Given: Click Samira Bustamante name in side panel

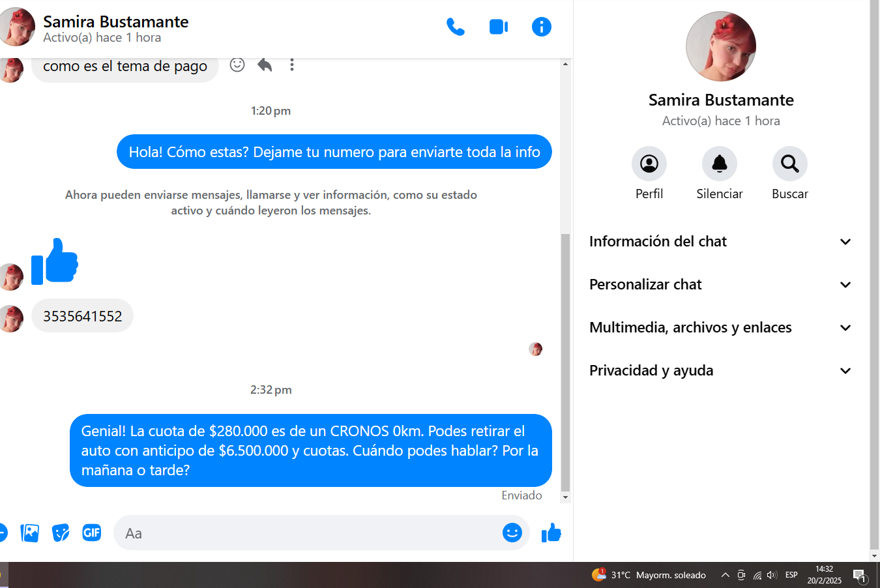Looking at the screenshot, I should coord(721,100).
